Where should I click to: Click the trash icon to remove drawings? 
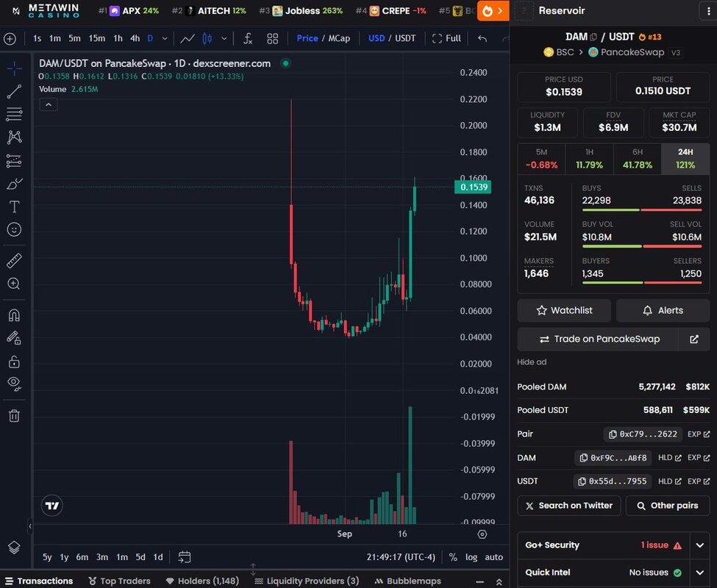coord(14,416)
